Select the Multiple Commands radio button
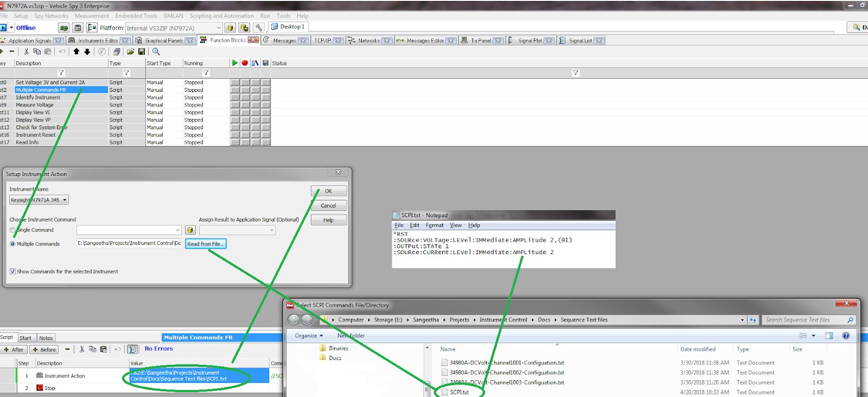This screenshot has width=868, height=397. click(x=13, y=244)
